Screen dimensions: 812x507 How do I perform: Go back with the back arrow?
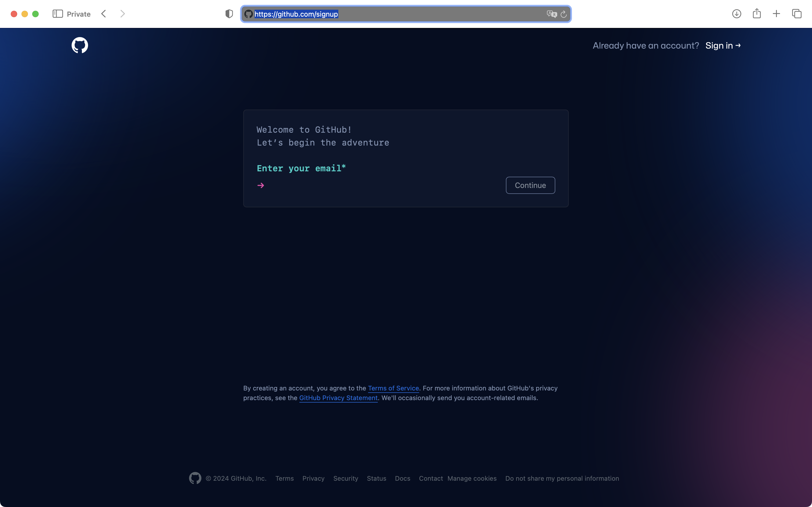pos(104,14)
